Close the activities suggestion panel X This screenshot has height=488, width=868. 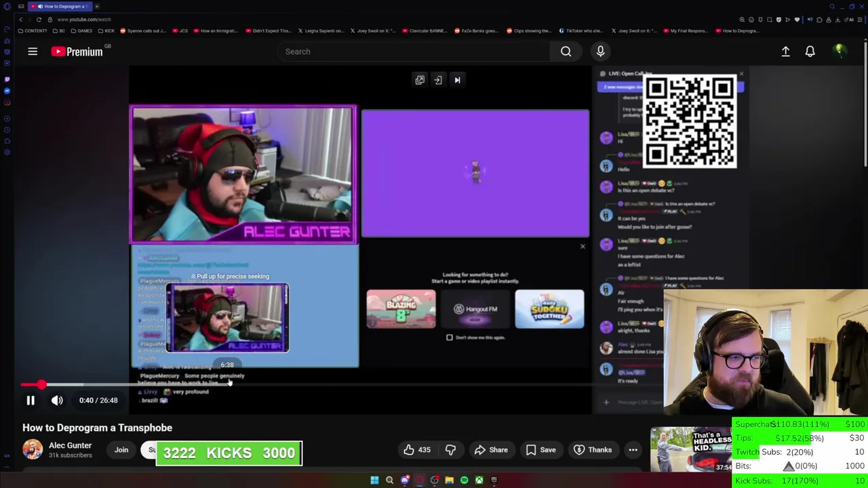[583, 246]
